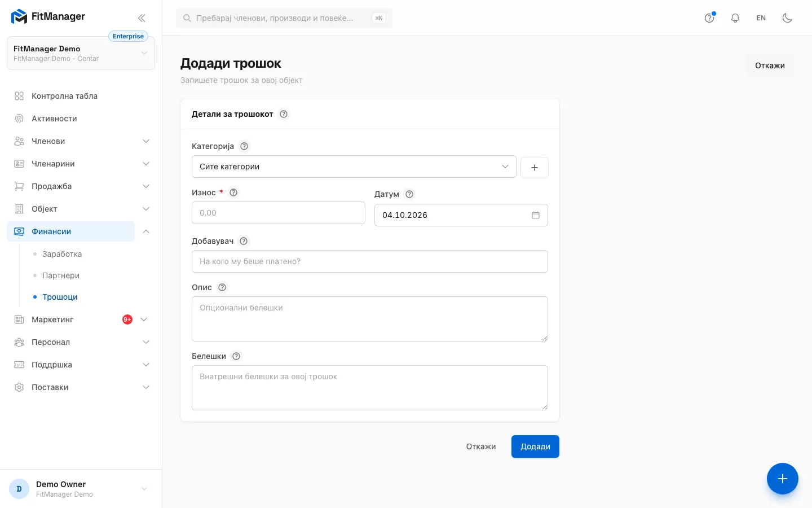Click the blue Додади button
Screen dimensions: 812x508
(x=535, y=446)
